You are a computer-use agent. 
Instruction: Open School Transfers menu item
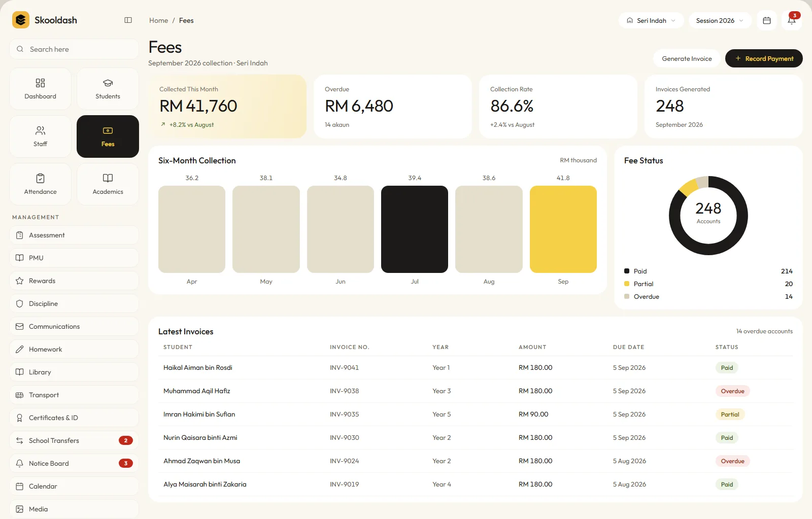[74, 440]
